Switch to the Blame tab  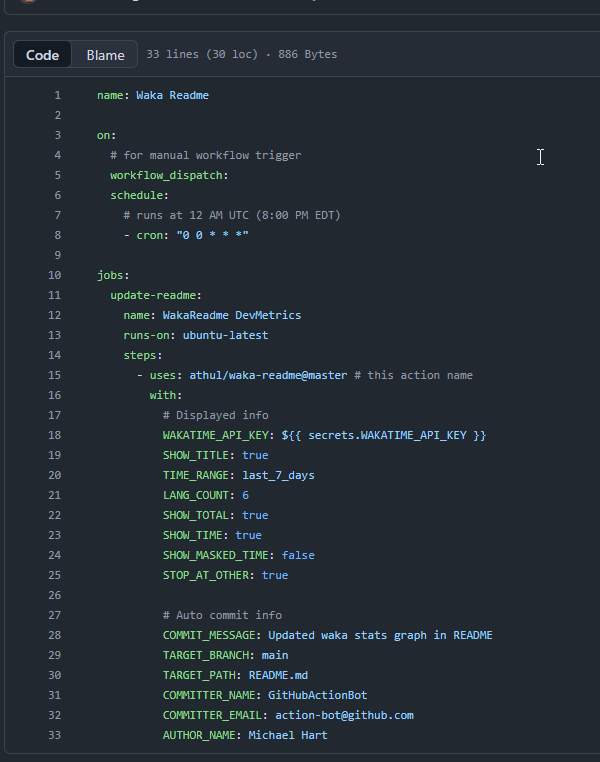(x=105, y=55)
